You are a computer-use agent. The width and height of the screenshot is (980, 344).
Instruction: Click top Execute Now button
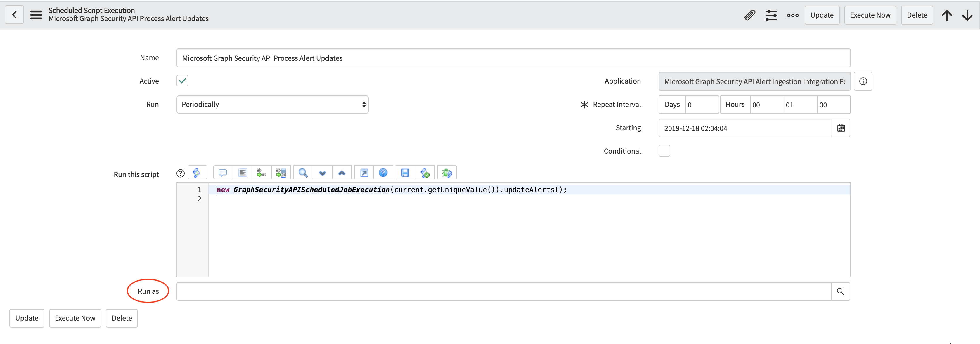tap(870, 15)
